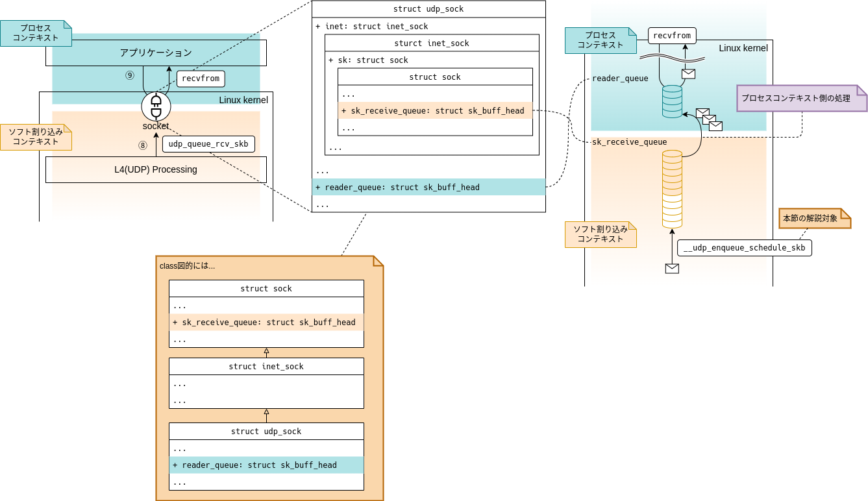Viewport: 868px width, 501px height.
Task: Click the socket plug icon
Action: 156,106
